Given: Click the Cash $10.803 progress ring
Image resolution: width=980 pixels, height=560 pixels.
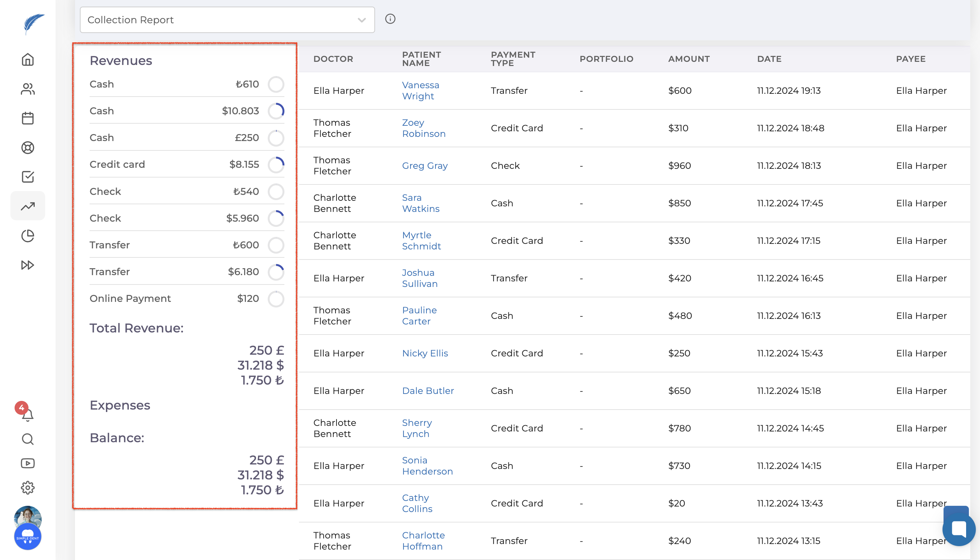Looking at the screenshot, I should pos(276,111).
